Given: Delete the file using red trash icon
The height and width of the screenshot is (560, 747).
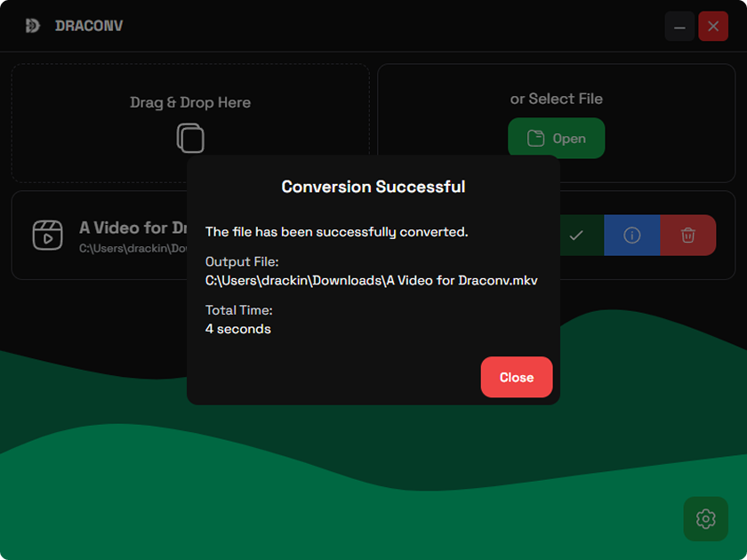Looking at the screenshot, I should tap(687, 236).
